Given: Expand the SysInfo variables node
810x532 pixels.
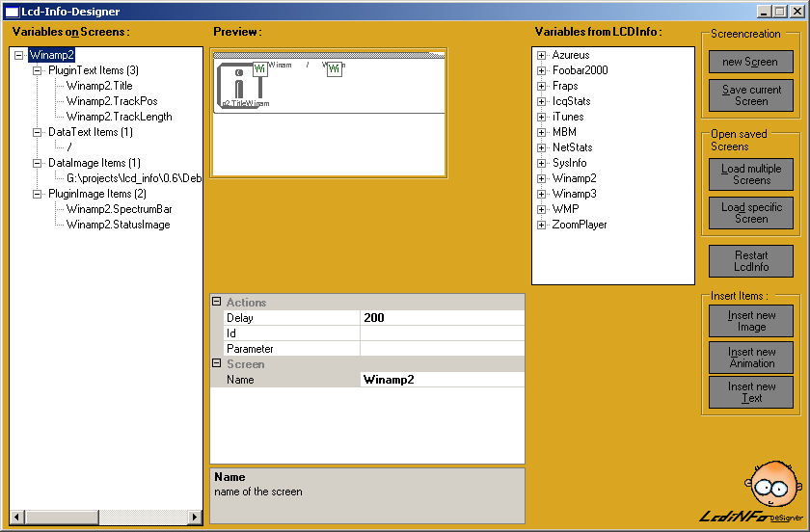Looking at the screenshot, I should [x=541, y=163].
